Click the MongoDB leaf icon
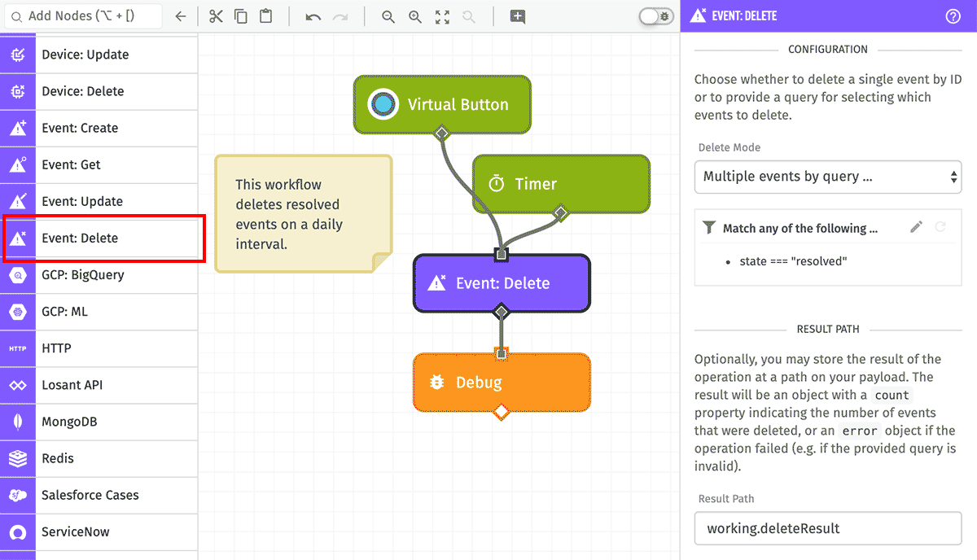 (18, 422)
